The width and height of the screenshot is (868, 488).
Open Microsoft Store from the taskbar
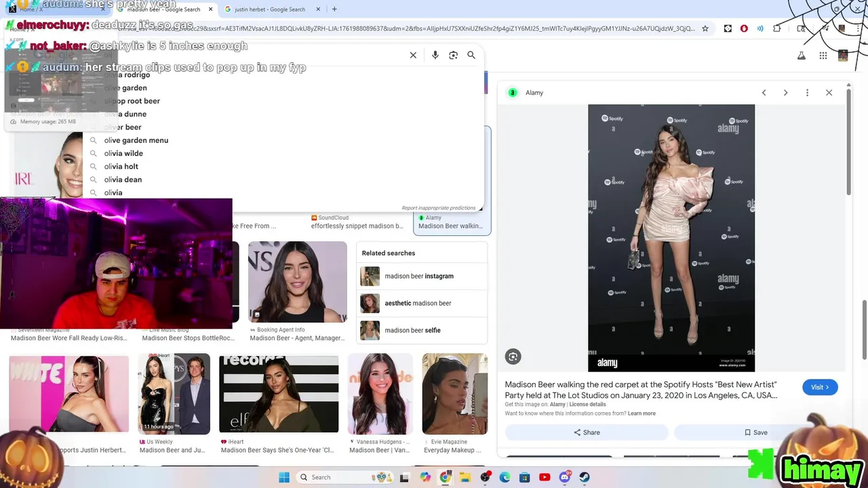tap(525, 477)
